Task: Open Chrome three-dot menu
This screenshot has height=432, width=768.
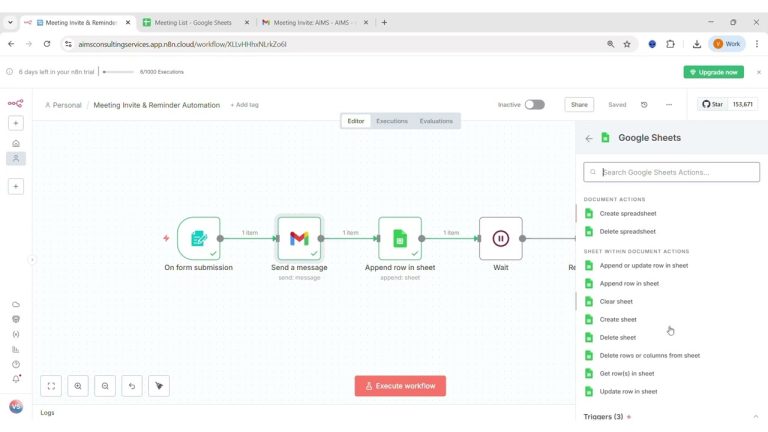Action: click(757, 44)
